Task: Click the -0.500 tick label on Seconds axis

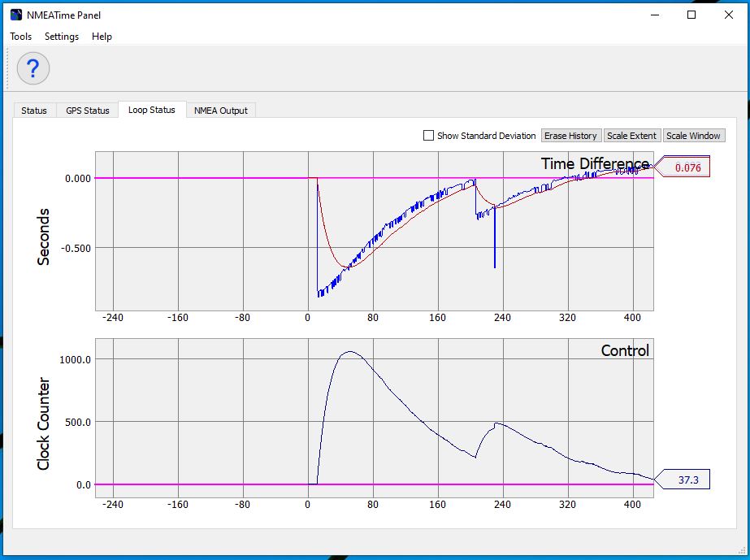Action: tap(76, 248)
